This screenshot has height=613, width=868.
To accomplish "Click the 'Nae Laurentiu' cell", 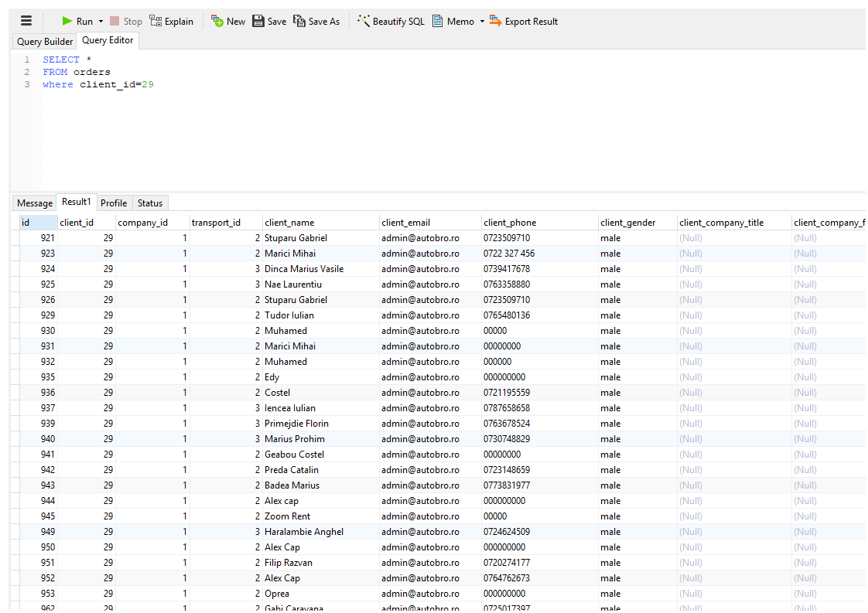I will tap(320, 284).
